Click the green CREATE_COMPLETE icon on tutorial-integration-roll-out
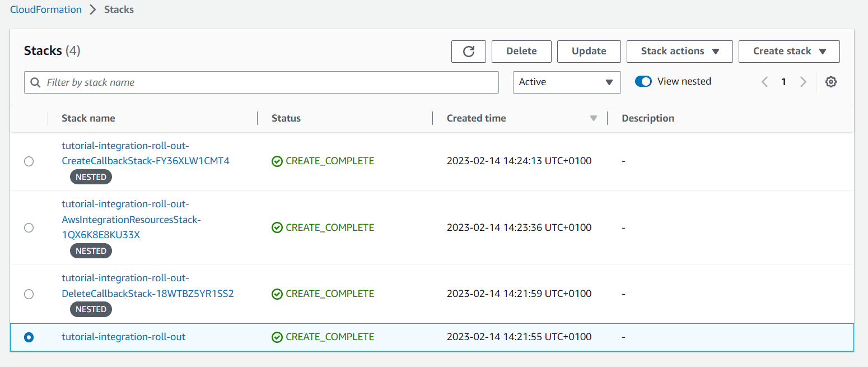 click(277, 337)
